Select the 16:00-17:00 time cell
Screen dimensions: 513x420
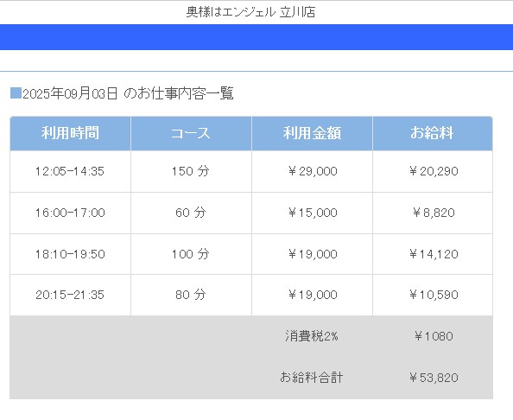[70, 213]
